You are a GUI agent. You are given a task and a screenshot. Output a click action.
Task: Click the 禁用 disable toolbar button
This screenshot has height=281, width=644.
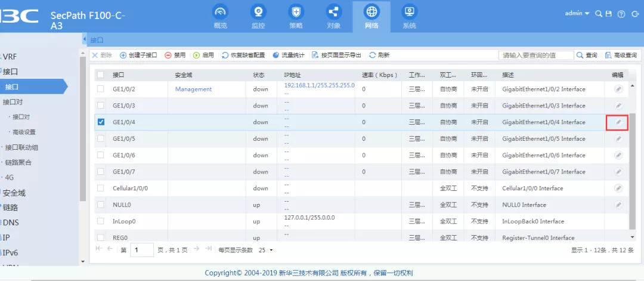[175, 55]
